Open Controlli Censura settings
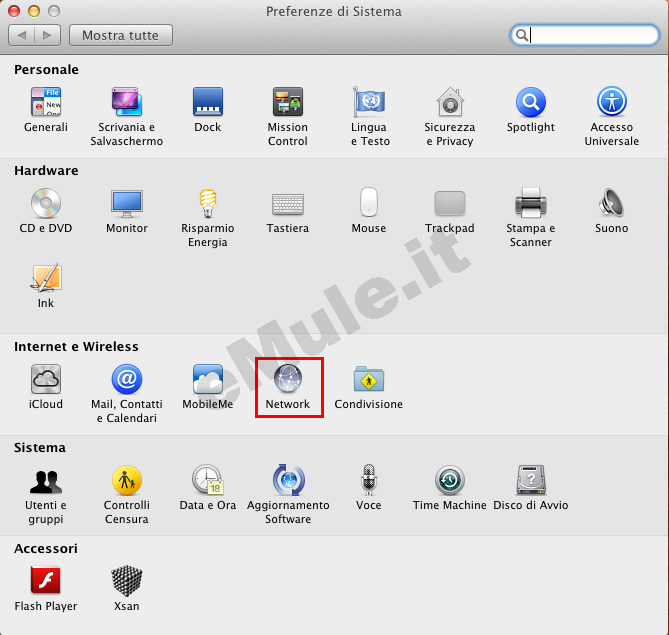Viewport: 669px width, 635px height. [127, 494]
